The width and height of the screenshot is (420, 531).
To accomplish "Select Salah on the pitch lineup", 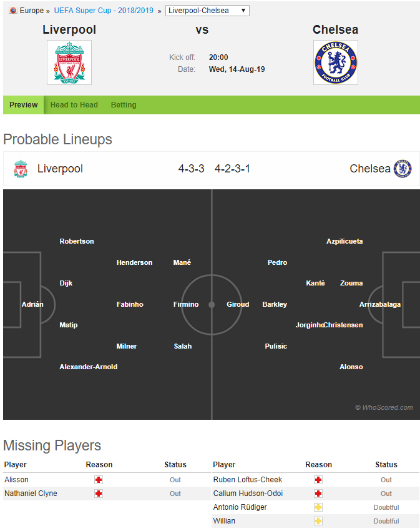I will point(183,346).
